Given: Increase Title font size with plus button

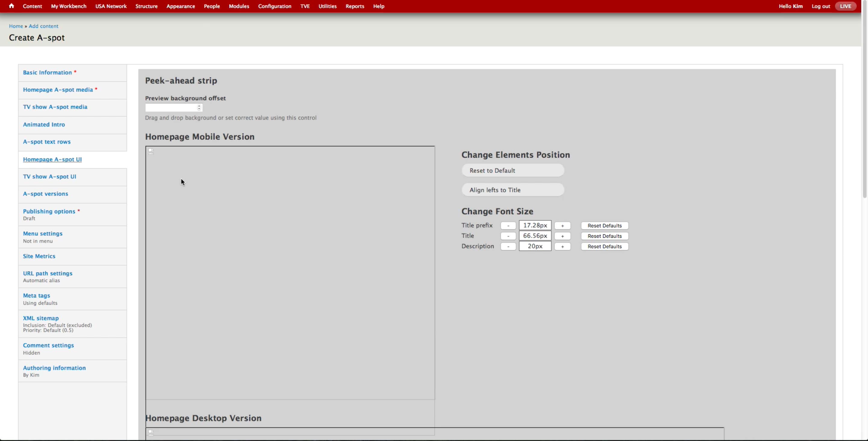Looking at the screenshot, I should (562, 236).
